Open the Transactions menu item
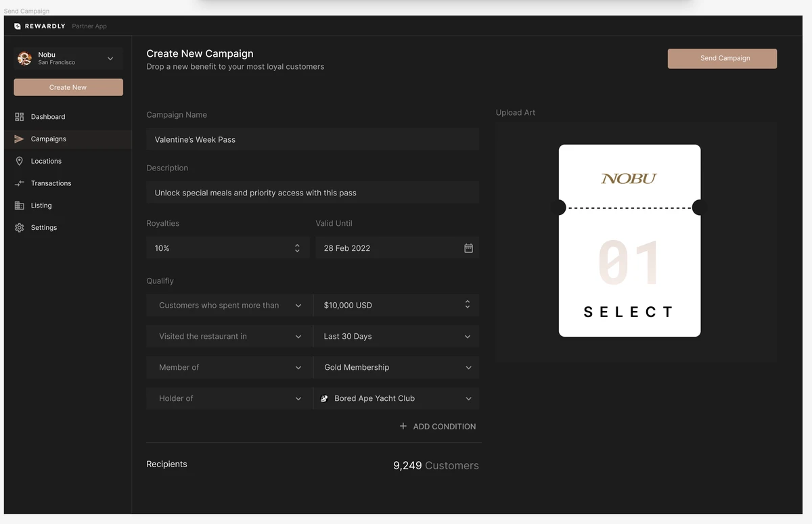 [51, 183]
